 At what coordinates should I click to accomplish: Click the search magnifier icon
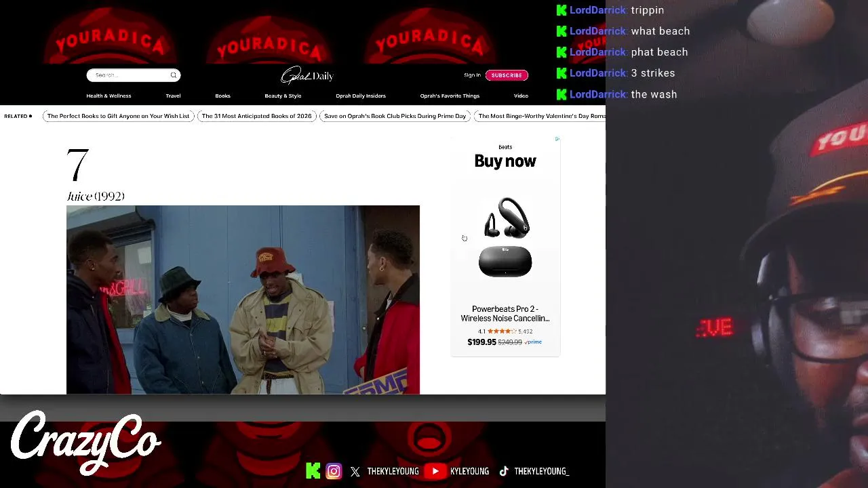[x=174, y=75]
